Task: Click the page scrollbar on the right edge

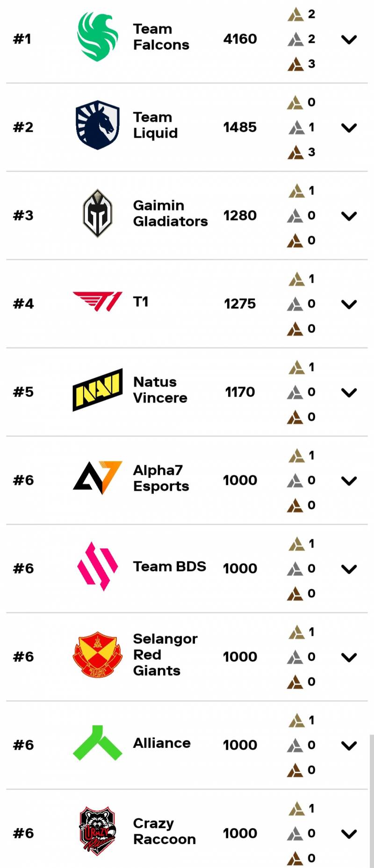Action: point(371,801)
